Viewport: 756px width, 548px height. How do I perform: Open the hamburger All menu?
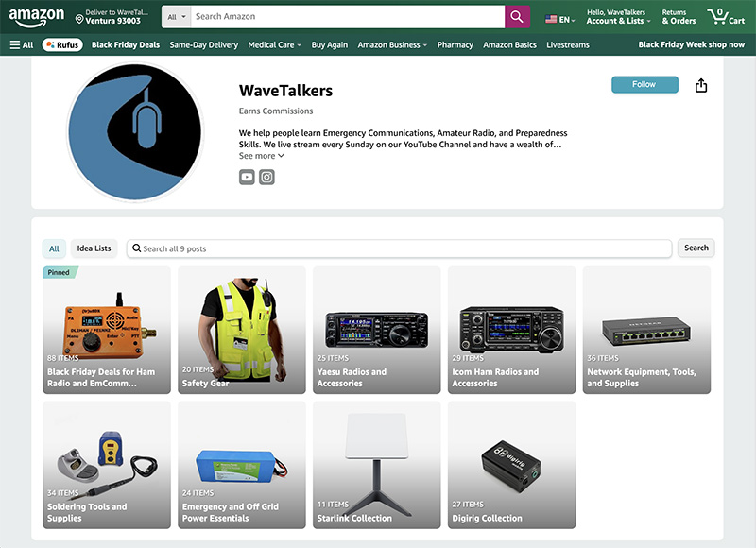22,44
